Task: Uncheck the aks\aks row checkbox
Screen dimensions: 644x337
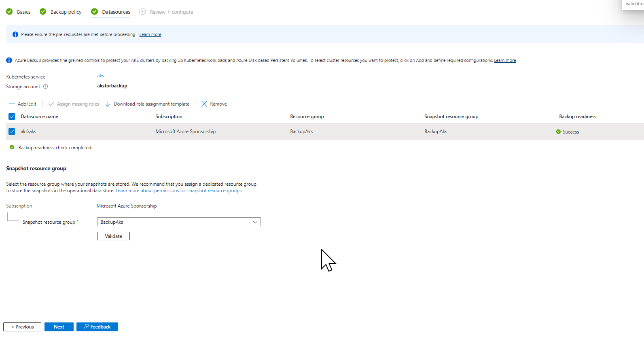Action: pos(12,131)
